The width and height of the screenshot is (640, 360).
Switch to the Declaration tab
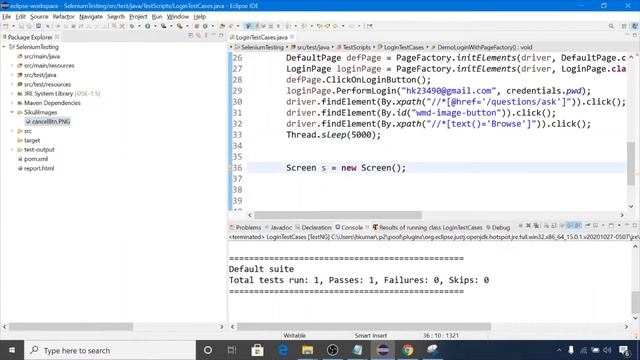tap(313, 227)
